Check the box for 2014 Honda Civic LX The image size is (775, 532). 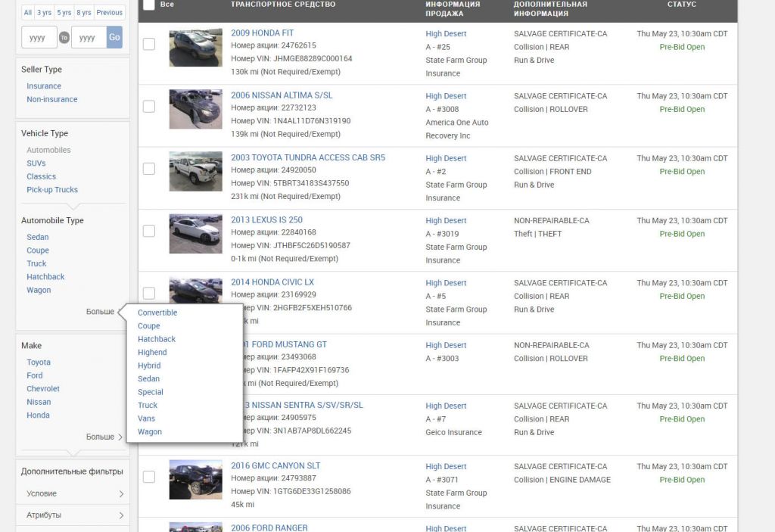pyautogui.click(x=149, y=293)
